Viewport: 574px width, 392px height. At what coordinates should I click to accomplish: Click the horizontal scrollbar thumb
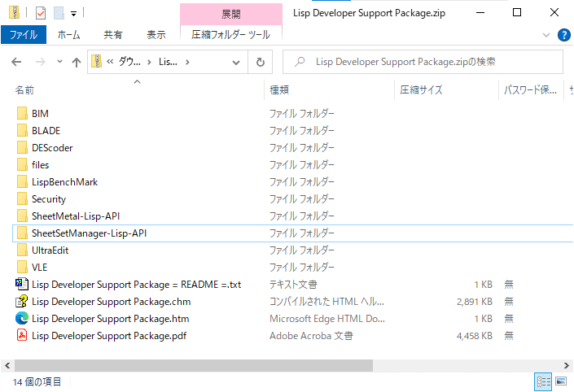click(x=193, y=365)
